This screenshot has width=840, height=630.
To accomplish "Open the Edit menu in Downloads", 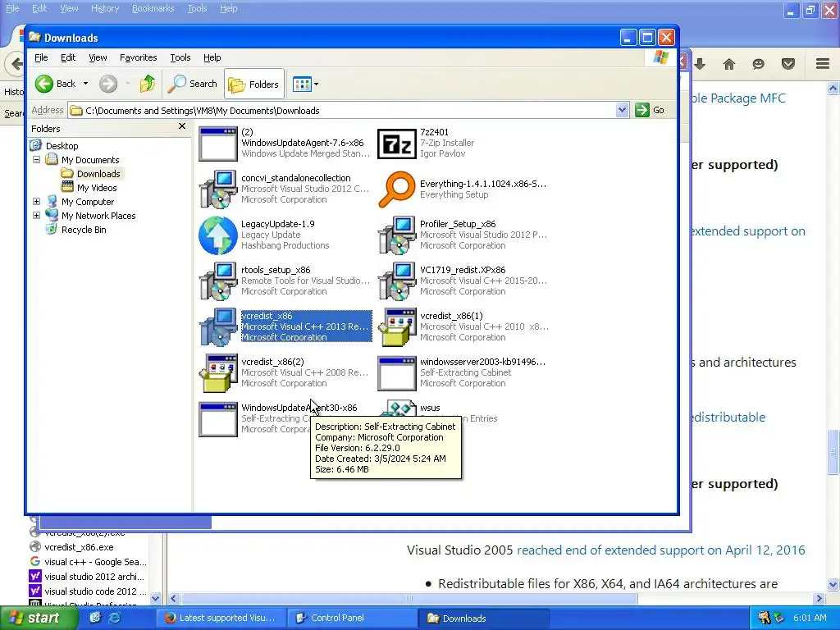I will coord(68,57).
